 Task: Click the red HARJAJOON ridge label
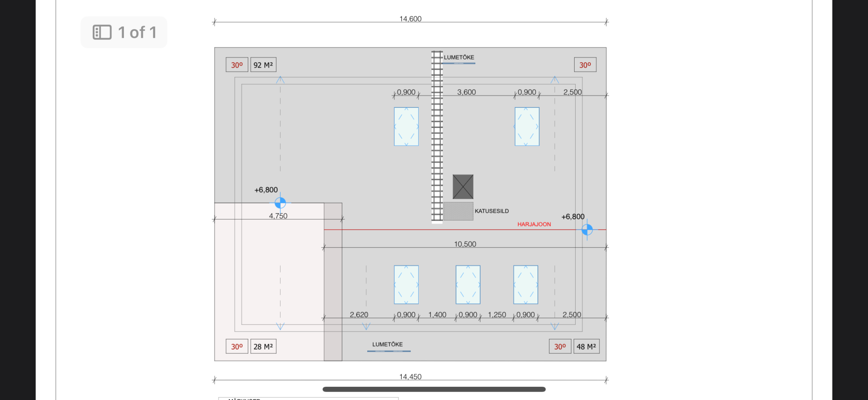point(534,224)
